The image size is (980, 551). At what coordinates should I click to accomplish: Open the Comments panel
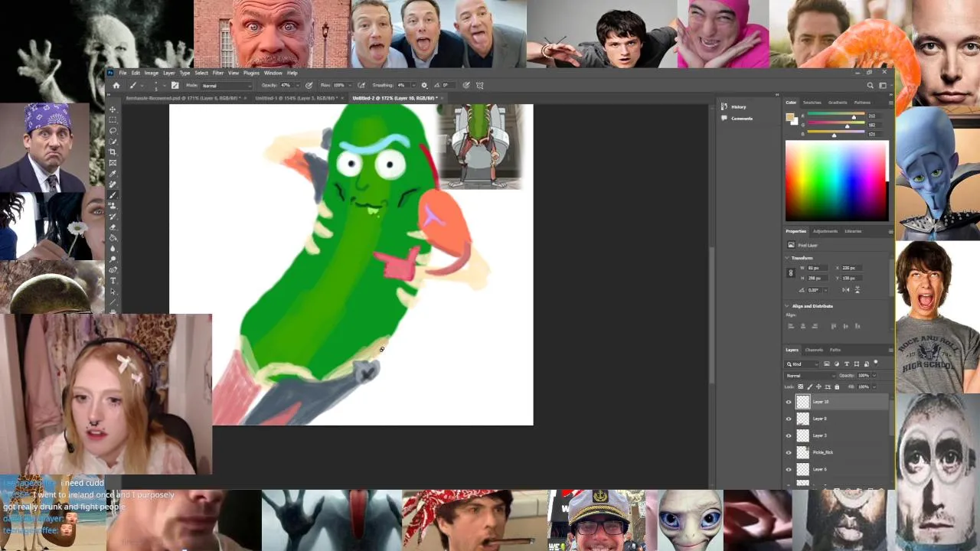click(737, 118)
